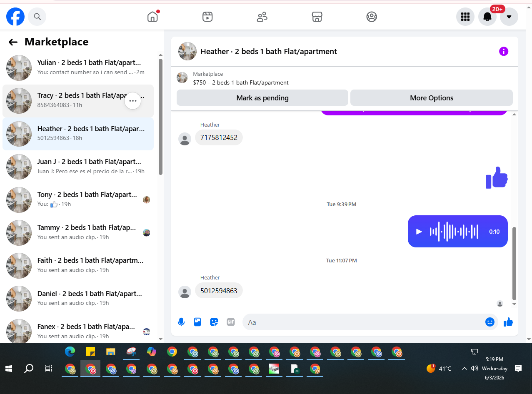Click the conversation list scrollbar
The height and width of the screenshot is (394, 532).
160,117
